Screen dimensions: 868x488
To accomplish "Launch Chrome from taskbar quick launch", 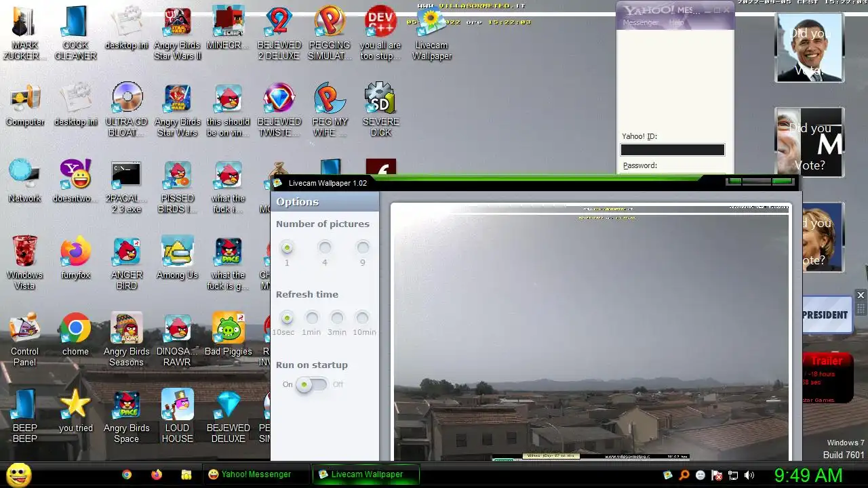I will click(x=127, y=475).
